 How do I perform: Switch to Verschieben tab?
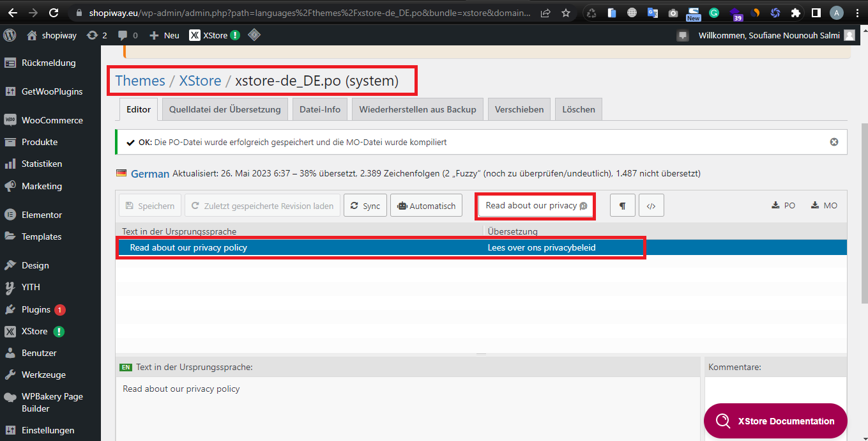[x=519, y=109]
